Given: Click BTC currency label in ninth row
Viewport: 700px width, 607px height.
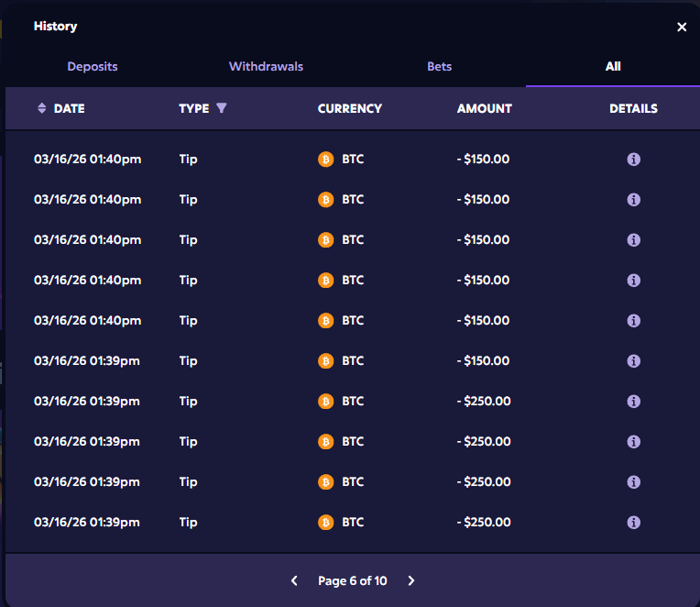Looking at the screenshot, I should [x=353, y=482].
